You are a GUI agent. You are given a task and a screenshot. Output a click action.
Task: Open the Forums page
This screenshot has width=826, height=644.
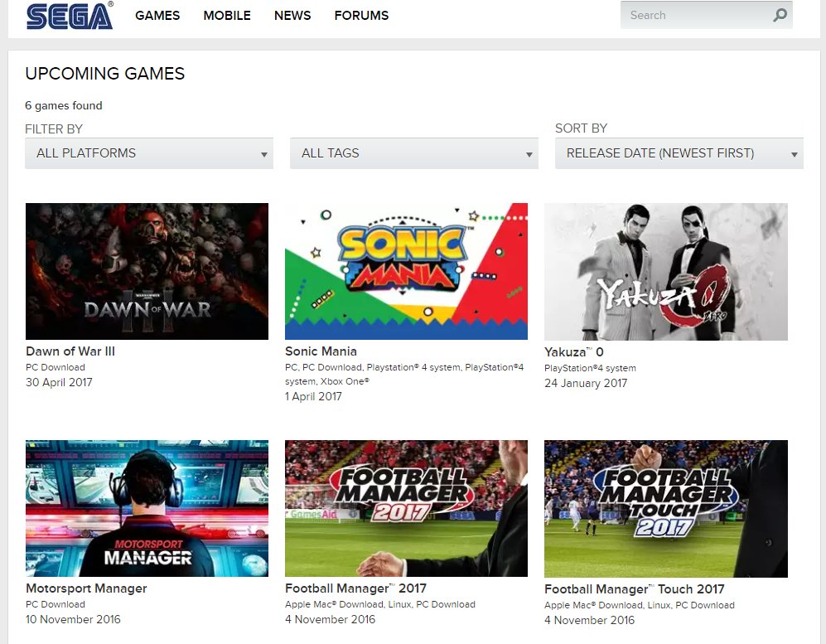361,16
